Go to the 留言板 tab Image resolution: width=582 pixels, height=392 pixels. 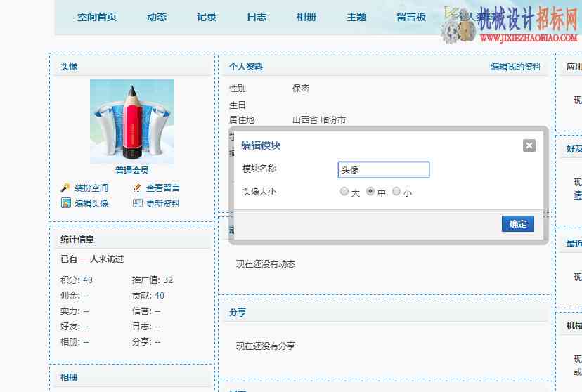pos(411,17)
